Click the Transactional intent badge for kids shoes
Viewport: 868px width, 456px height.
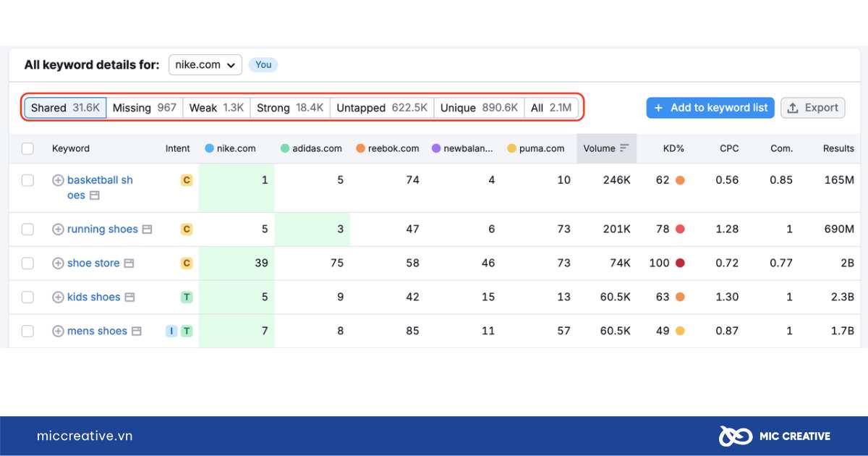pyautogui.click(x=187, y=297)
